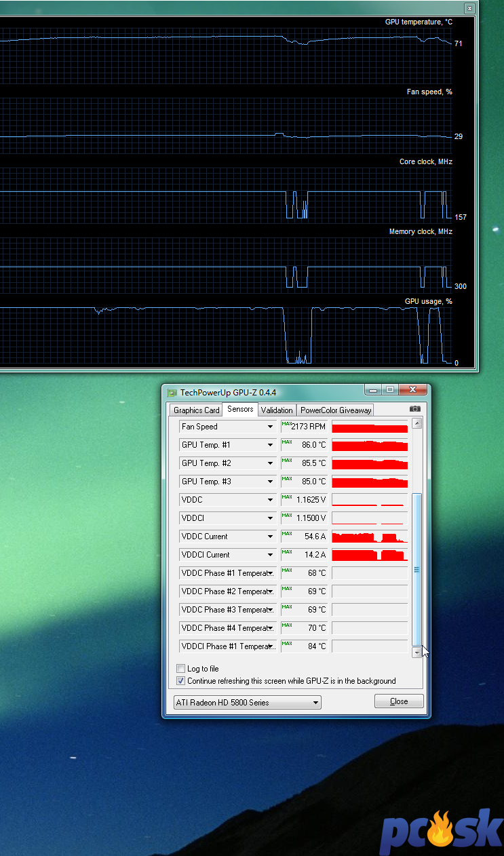
Task: Click the 84 °C VDDCI phase temperature value
Action: (317, 646)
